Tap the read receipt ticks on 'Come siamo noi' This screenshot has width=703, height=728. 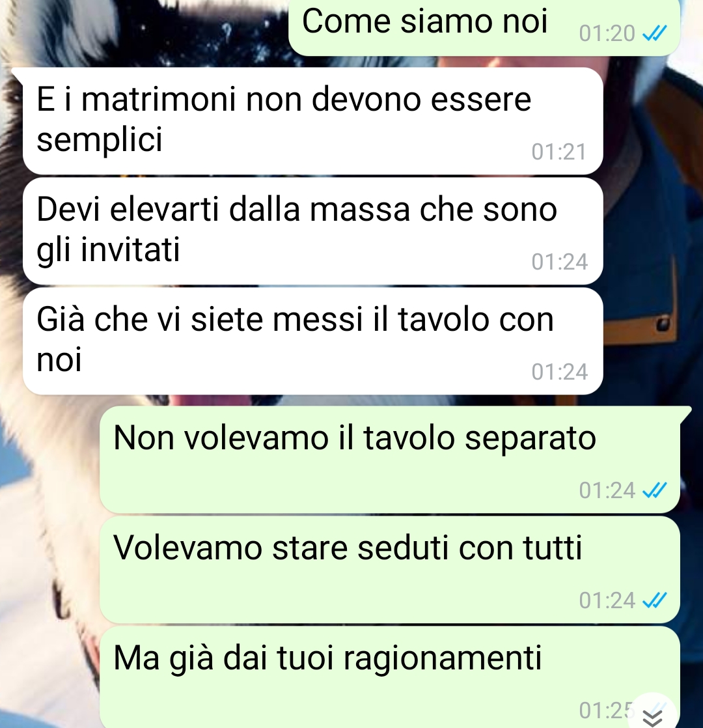coord(654,33)
